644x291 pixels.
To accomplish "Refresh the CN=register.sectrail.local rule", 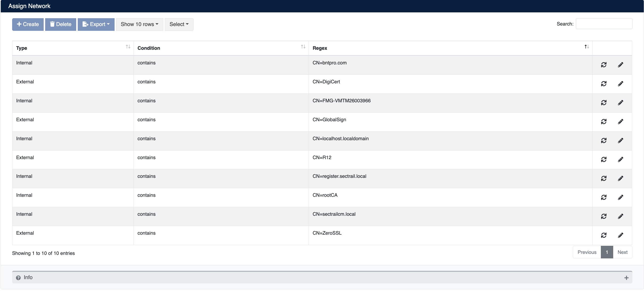I will coord(604,179).
